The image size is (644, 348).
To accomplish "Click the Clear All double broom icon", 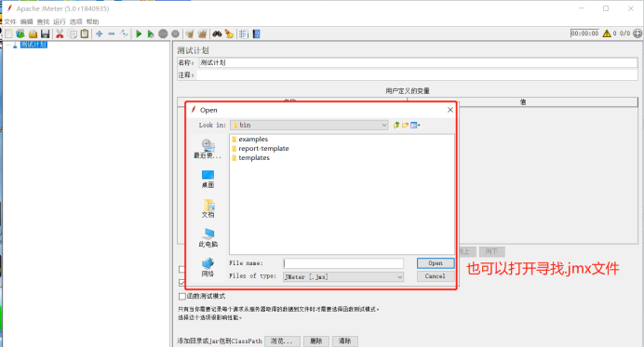I will 202,33.
